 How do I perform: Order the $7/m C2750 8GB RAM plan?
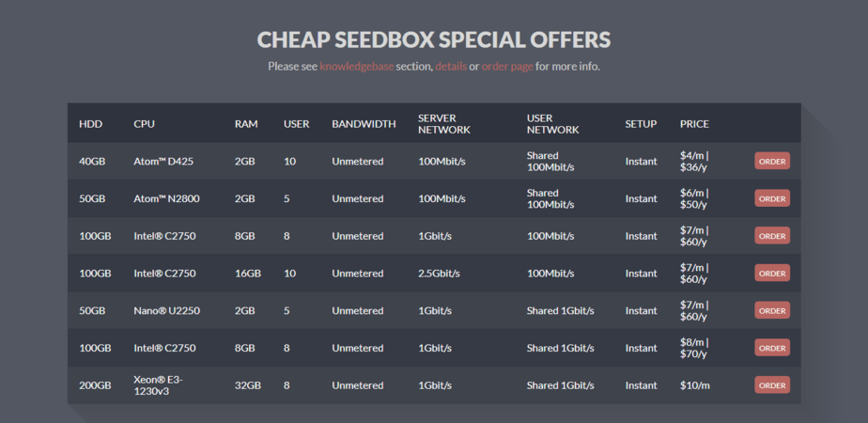click(x=771, y=235)
